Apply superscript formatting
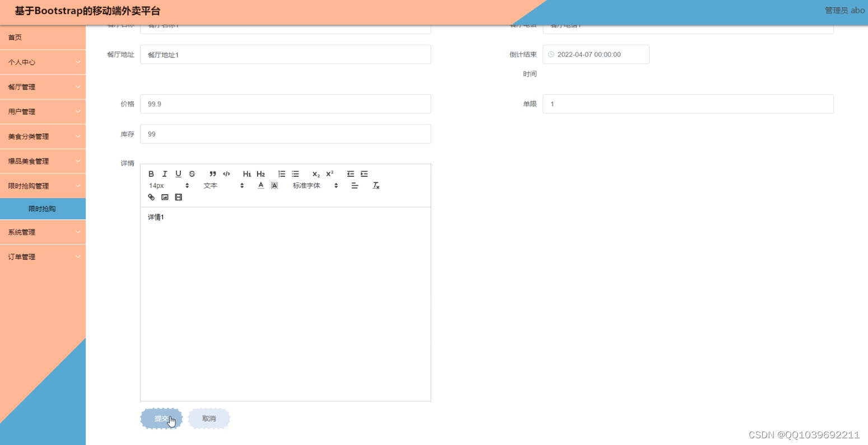The height and width of the screenshot is (445, 868). tap(330, 174)
